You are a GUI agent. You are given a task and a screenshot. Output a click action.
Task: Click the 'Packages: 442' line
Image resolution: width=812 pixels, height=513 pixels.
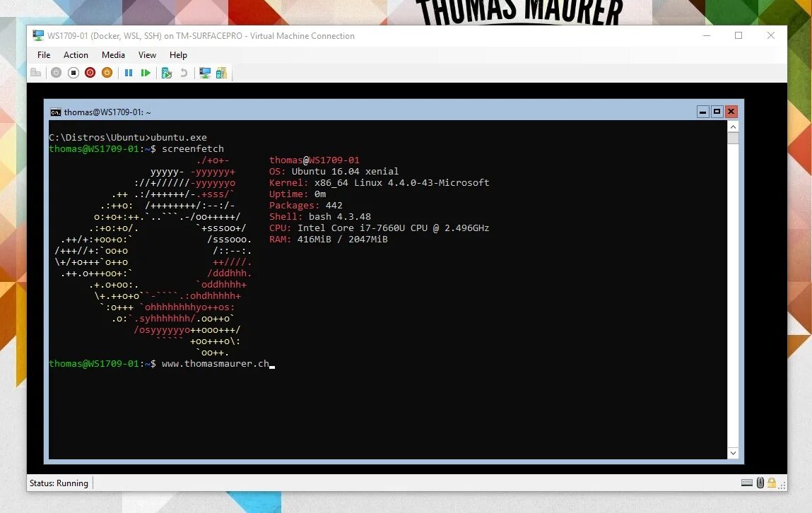point(305,206)
